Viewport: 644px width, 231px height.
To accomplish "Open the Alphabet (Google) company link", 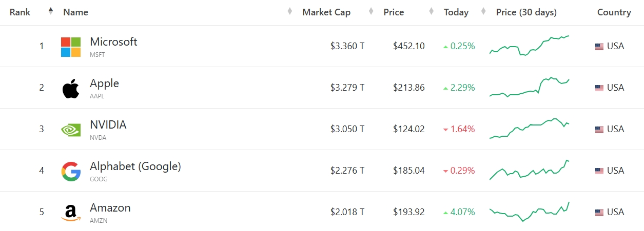I will click(x=135, y=166).
